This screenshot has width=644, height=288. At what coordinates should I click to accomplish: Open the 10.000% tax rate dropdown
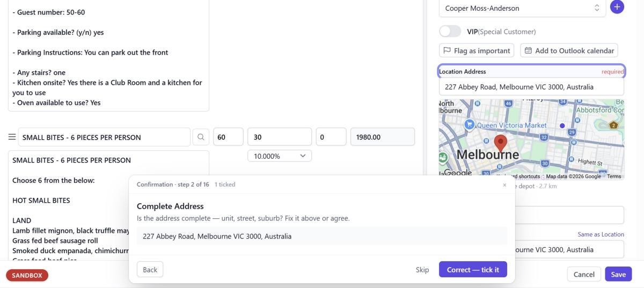tap(280, 156)
